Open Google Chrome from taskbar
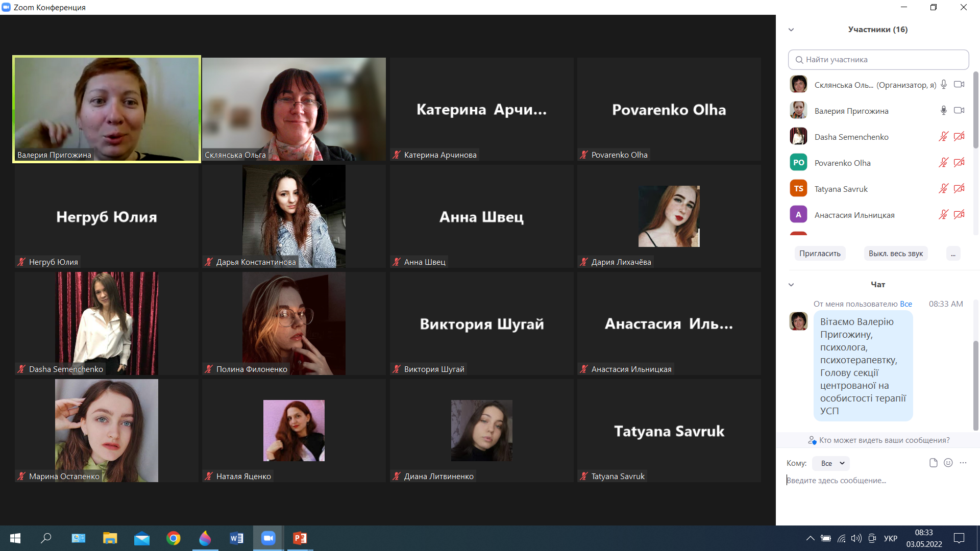 [x=174, y=538]
